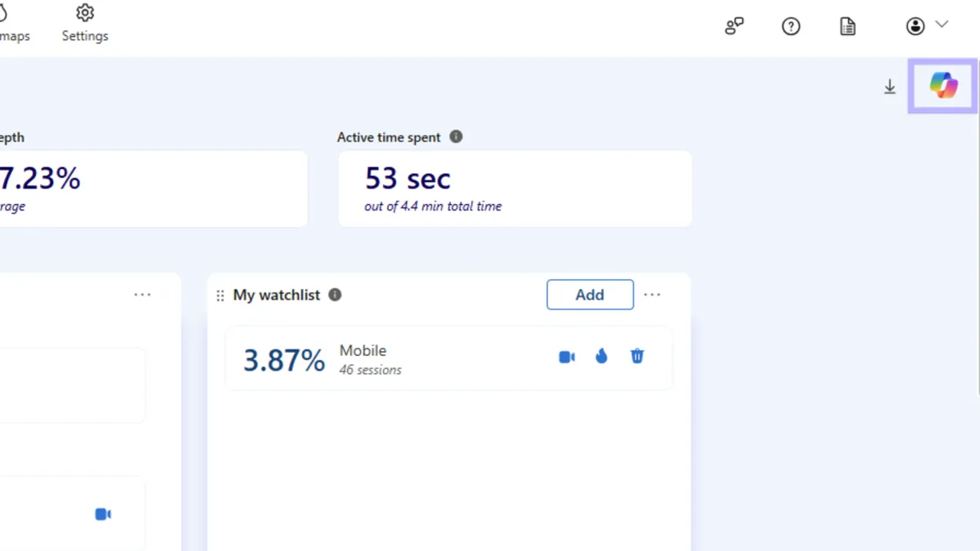Open the Settings page
Viewport: 980px width, 551px height.
(84, 24)
